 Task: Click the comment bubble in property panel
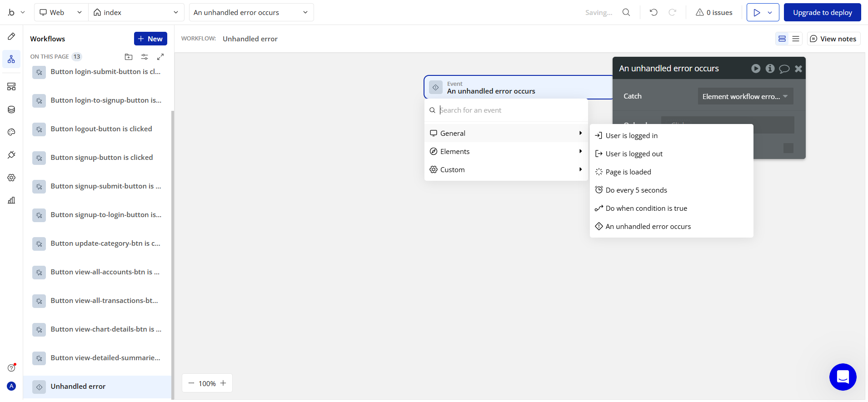[x=784, y=69]
